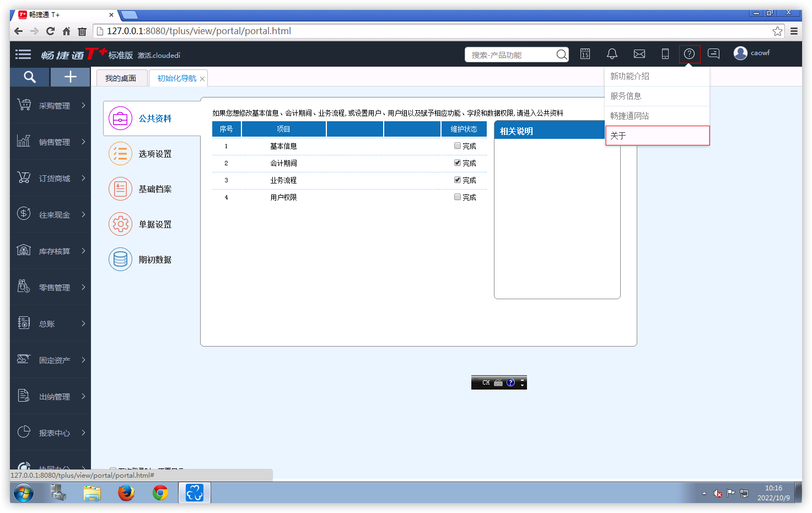
Task: Click browser home icon
Action: tap(66, 31)
